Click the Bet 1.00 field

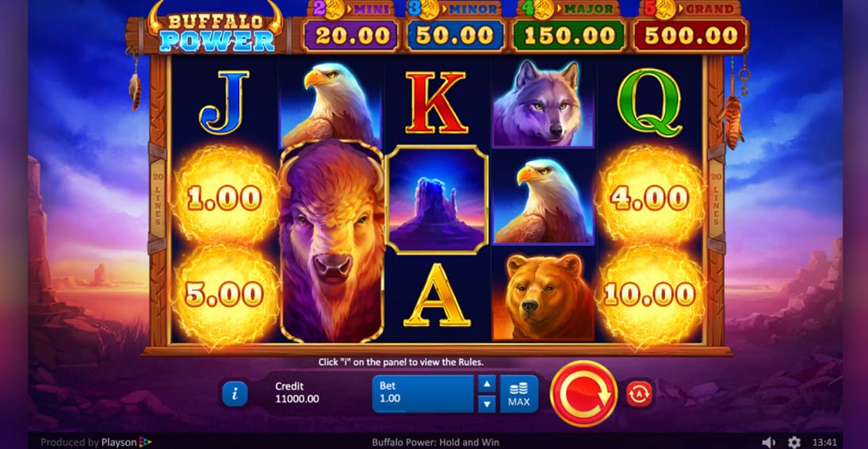point(423,394)
